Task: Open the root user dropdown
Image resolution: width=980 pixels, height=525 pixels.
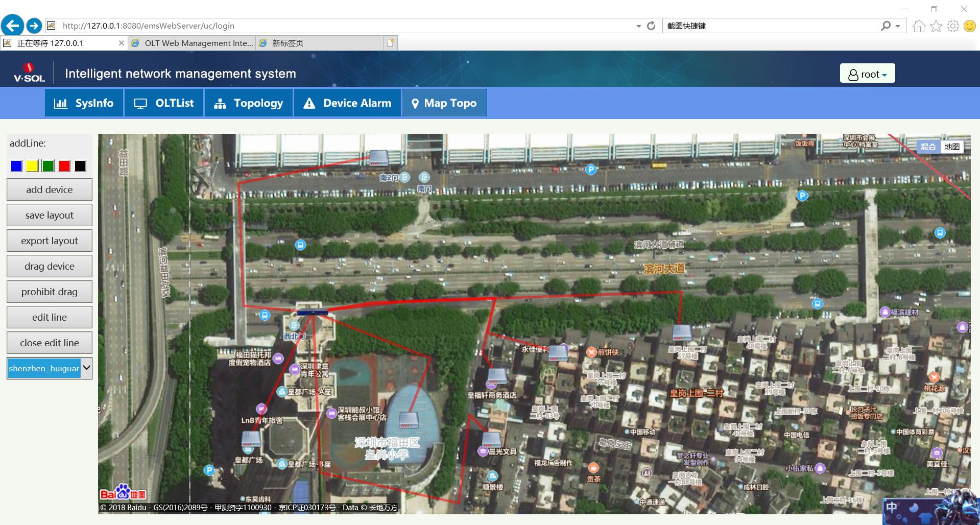Action: click(867, 74)
